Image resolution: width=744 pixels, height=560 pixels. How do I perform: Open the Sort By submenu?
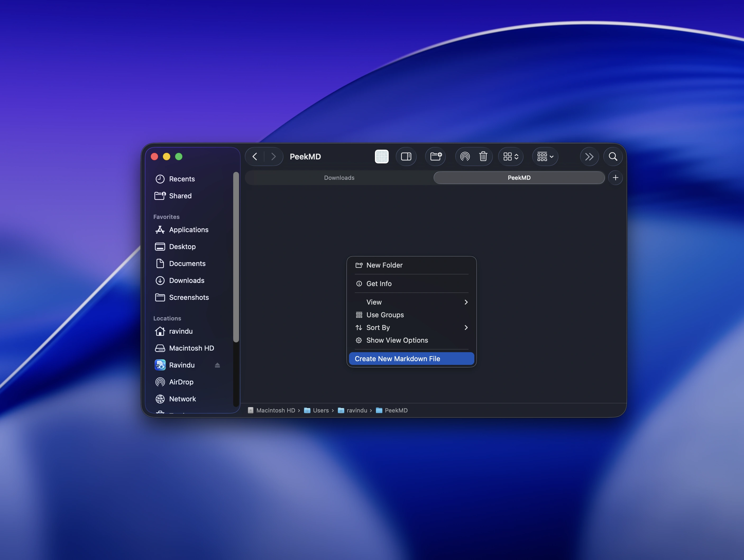point(411,328)
